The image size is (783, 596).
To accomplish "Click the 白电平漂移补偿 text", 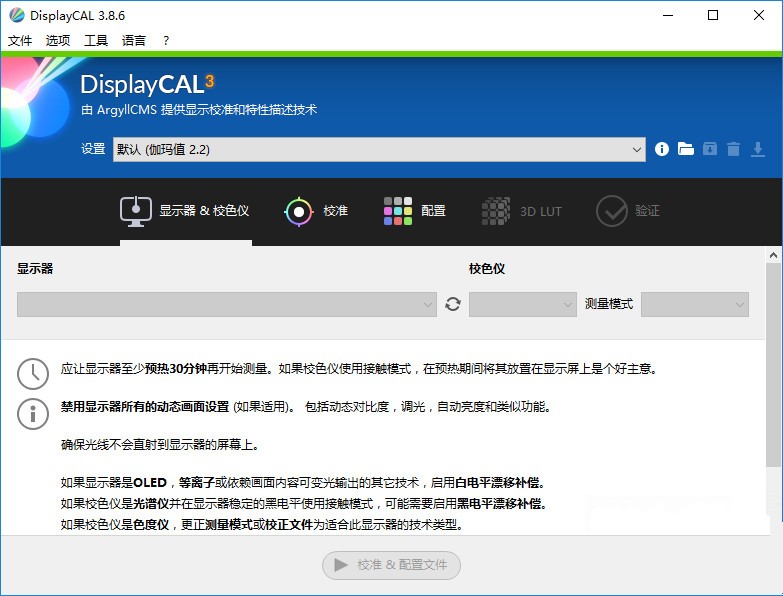I will [x=497, y=483].
